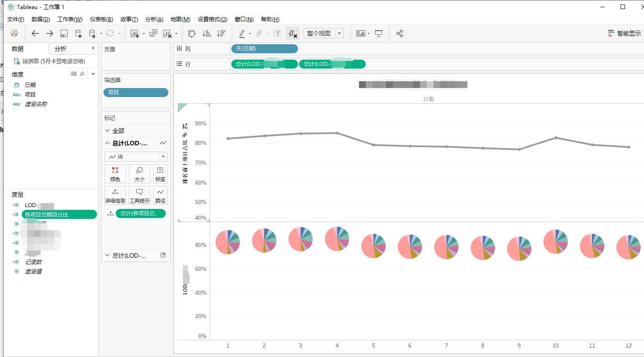The height and width of the screenshot is (357, 644).
Task: Click the Color mark card button
Action: click(x=115, y=174)
